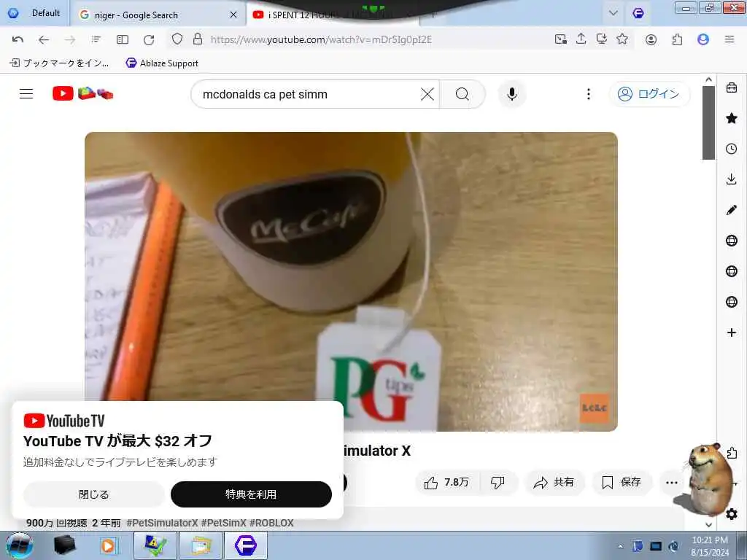The width and height of the screenshot is (747, 560).
Task: Open the media player taskbar icon
Action: coord(108,545)
